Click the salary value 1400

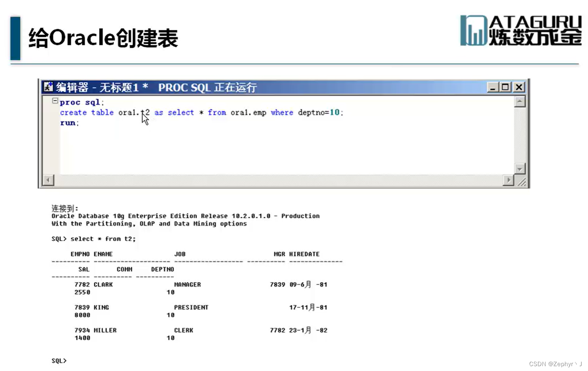[82, 338]
